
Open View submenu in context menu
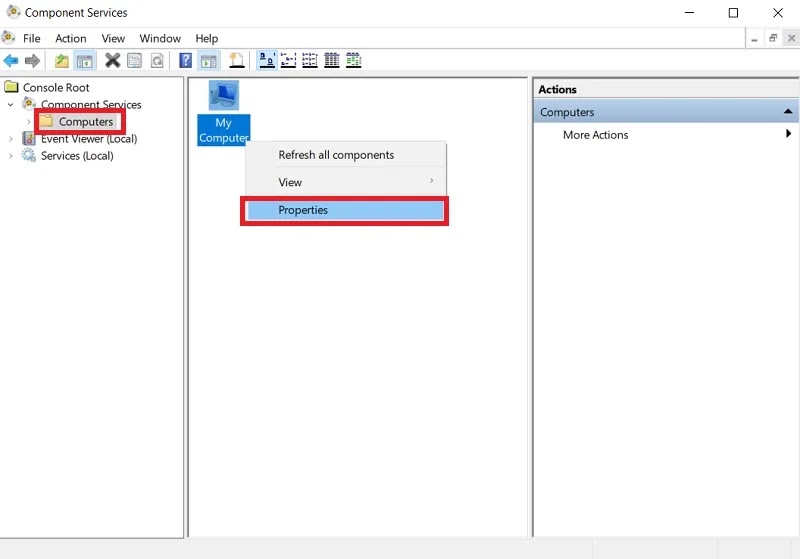(345, 182)
